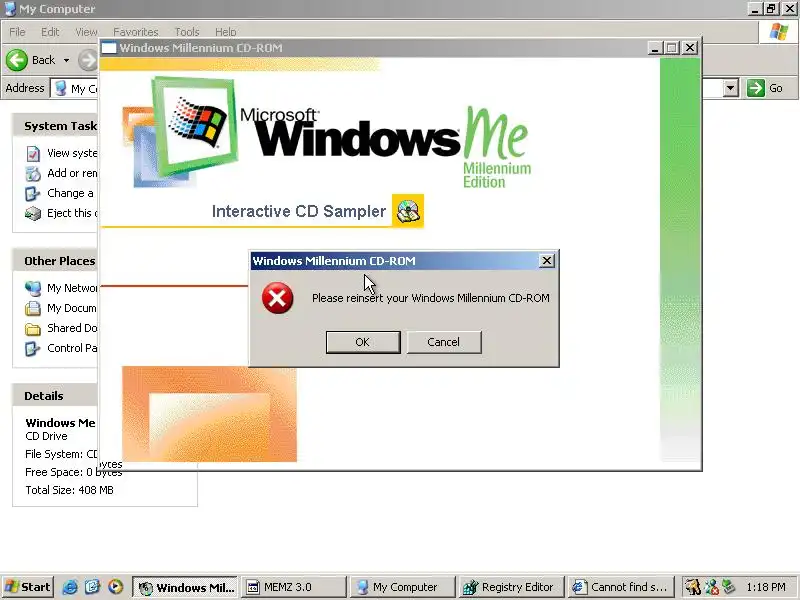Screen dimensions: 800x600
Task: Click the orange thumbnail image in sampler
Action: pos(209,414)
